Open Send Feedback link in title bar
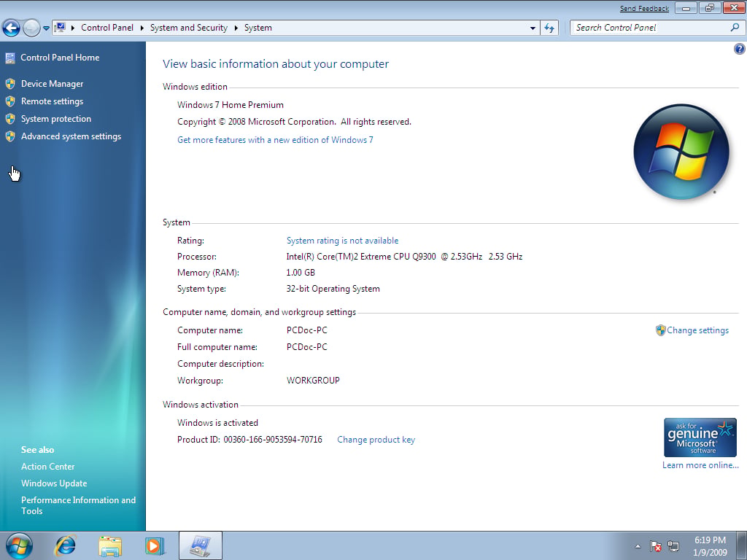Viewport: 747px width, 560px height. point(644,9)
